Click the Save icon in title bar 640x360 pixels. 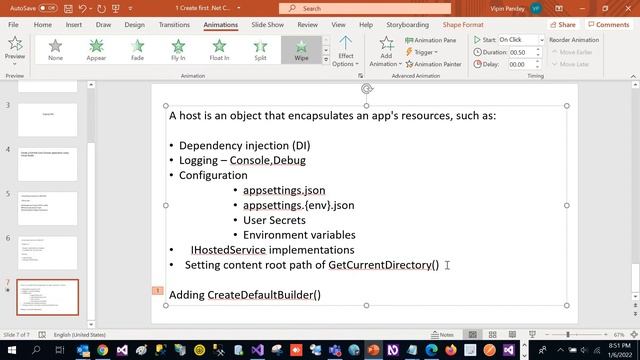tap(68, 8)
